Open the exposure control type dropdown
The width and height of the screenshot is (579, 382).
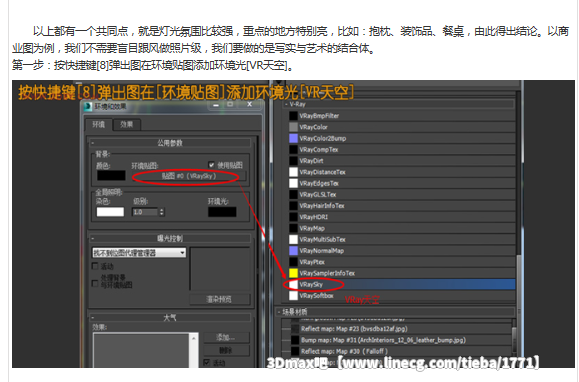tap(139, 253)
